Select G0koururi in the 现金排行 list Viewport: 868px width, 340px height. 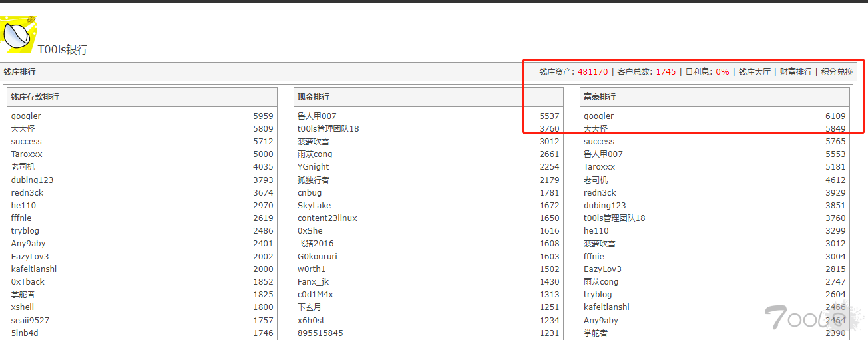tap(317, 257)
